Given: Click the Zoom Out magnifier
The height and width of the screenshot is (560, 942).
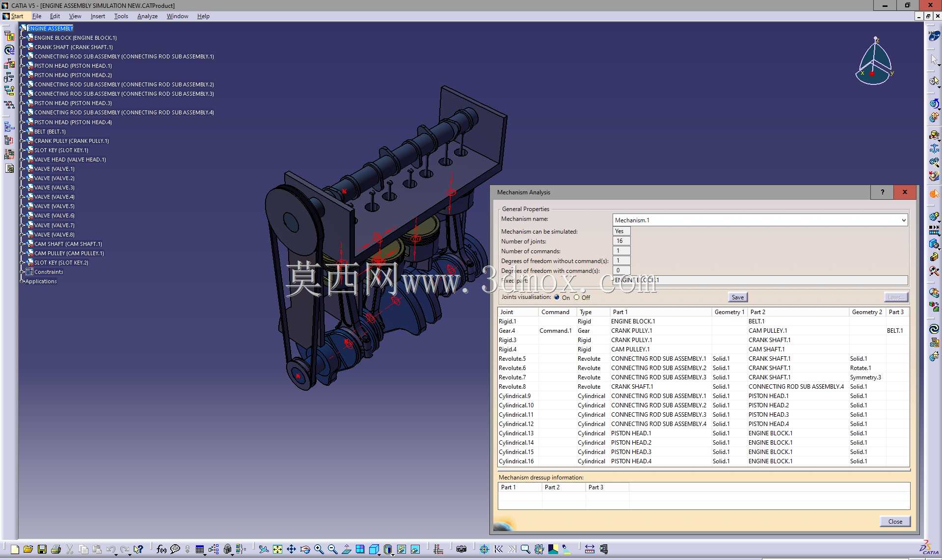Looking at the screenshot, I should [332, 549].
